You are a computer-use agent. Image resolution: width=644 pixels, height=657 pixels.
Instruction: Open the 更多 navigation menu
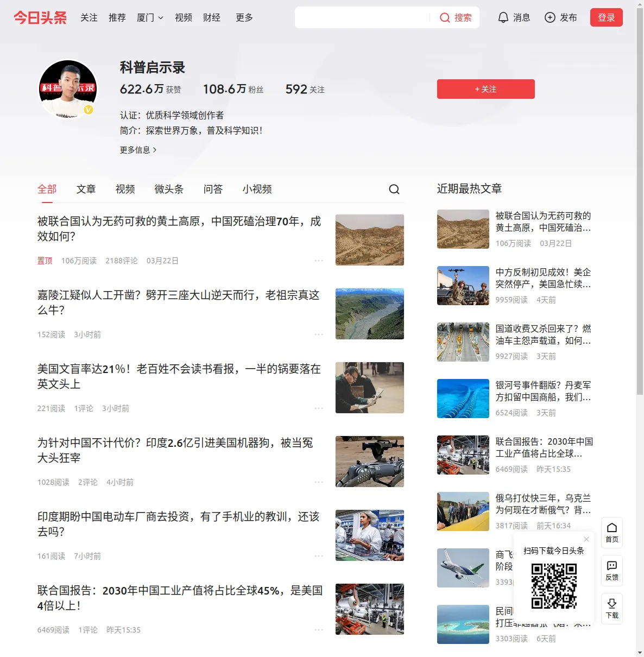point(244,18)
